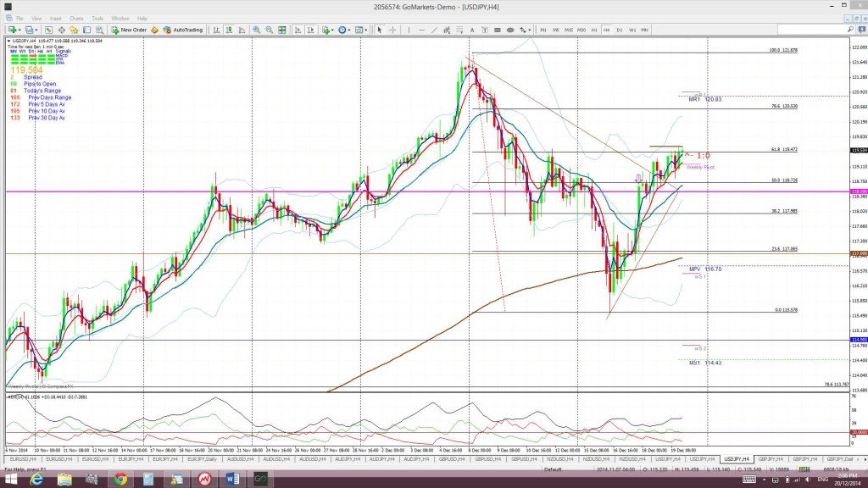Image resolution: width=868 pixels, height=488 pixels.
Task: Show the Market Watch panel
Action: (48, 30)
